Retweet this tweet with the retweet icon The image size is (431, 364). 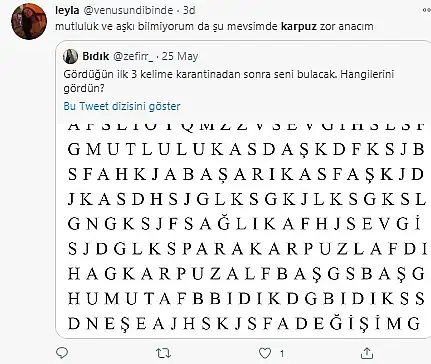point(164,352)
